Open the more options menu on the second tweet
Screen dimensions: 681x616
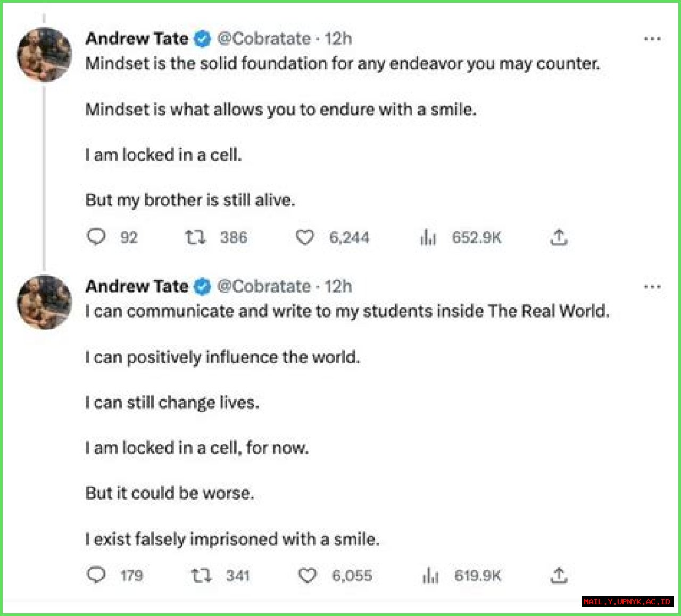(x=653, y=286)
